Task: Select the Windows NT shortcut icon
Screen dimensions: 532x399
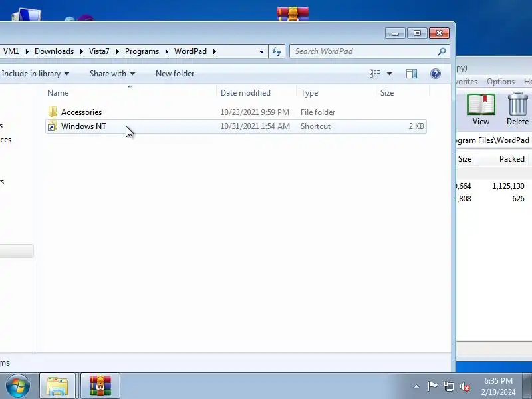Action: pos(52,126)
